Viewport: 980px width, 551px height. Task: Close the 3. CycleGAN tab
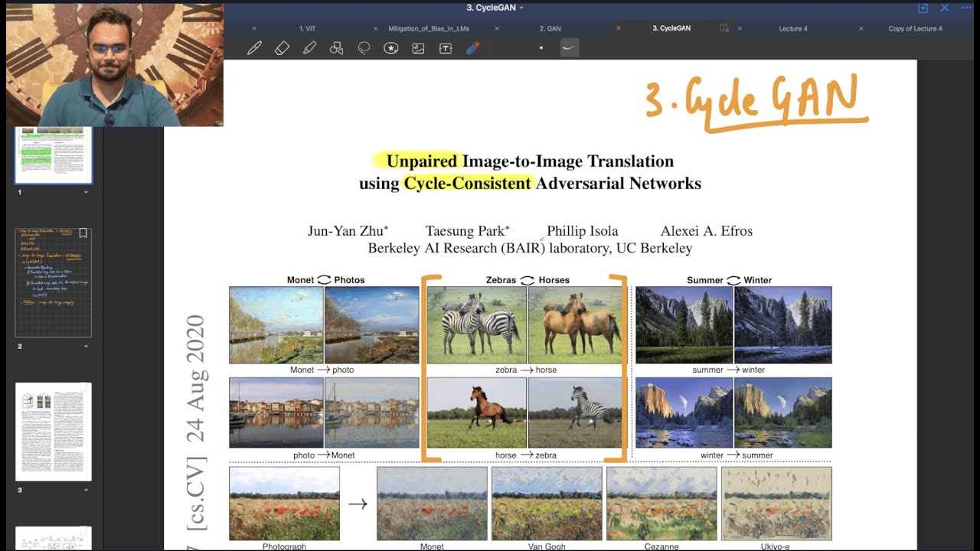(618, 28)
